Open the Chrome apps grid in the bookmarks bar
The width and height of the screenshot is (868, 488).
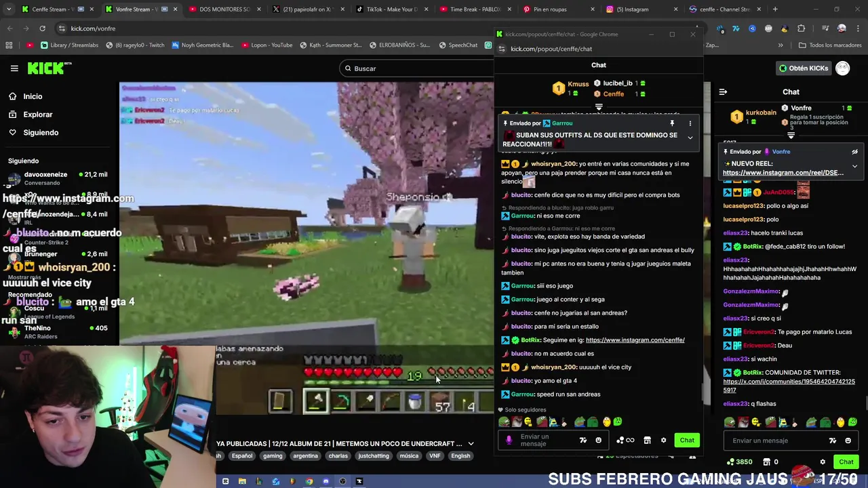click(x=9, y=45)
